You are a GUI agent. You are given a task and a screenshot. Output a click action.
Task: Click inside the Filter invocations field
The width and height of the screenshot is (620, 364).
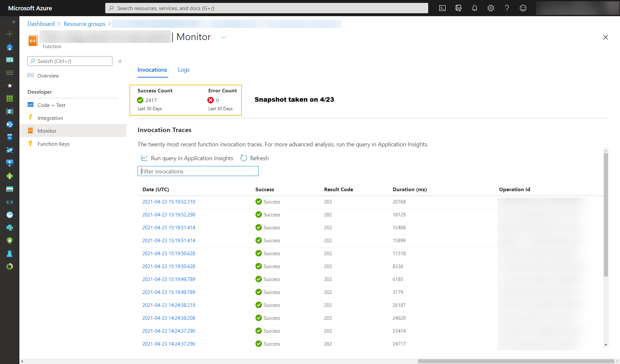point(198,171)
